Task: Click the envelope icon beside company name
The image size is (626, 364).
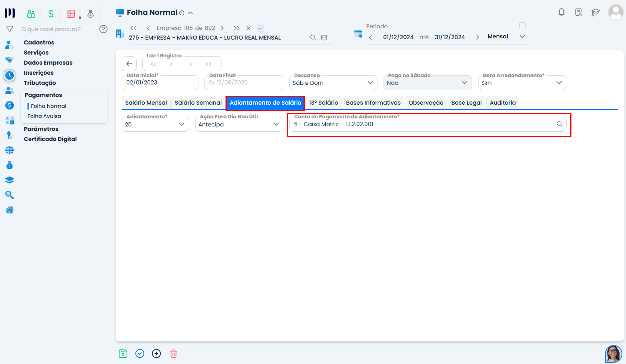Action: (324, 38)
